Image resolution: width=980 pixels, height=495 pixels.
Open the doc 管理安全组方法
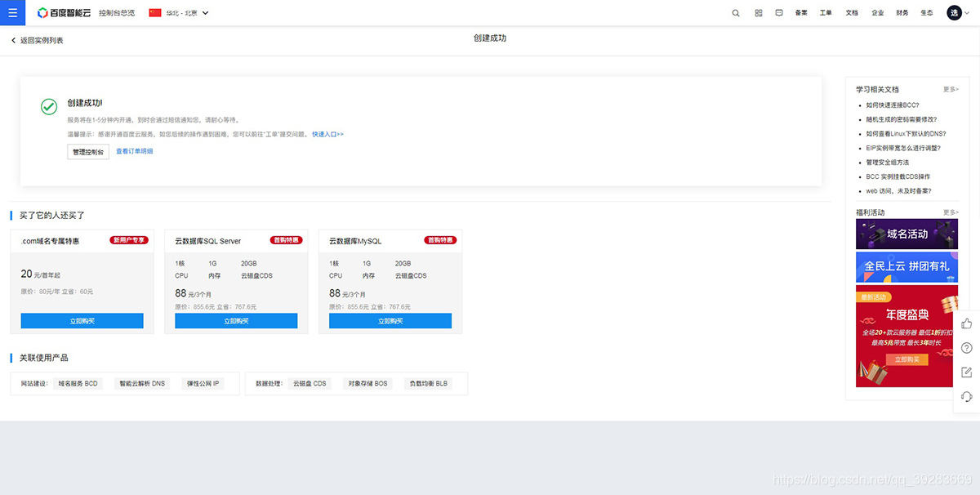point(888,163)
